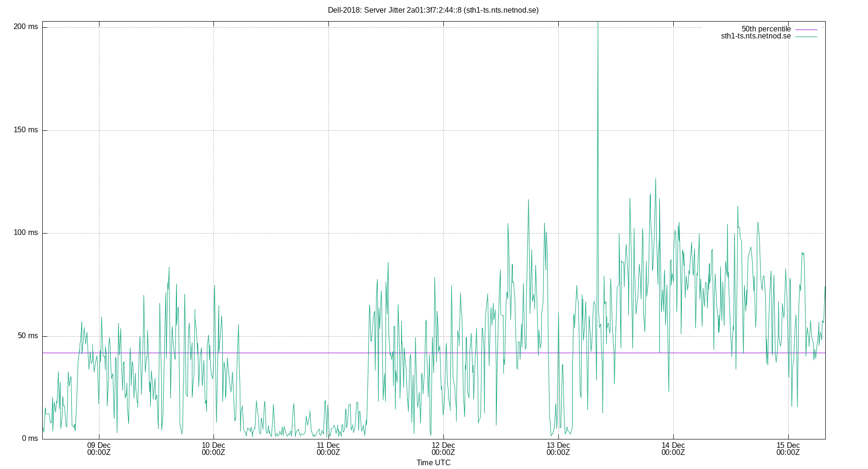Select the 10 Dec tick label
The width and height of the screenshot is (868, 469).
213,449
